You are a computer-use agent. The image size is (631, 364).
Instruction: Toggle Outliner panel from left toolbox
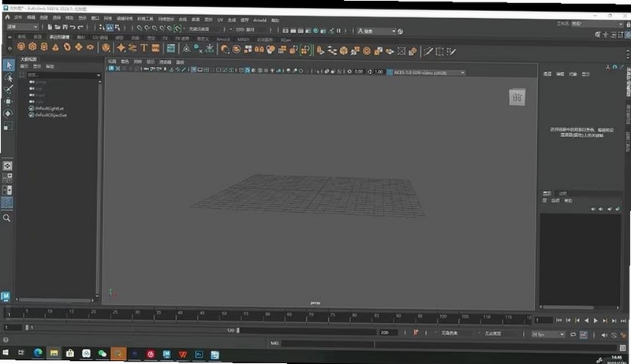[7, 202]
